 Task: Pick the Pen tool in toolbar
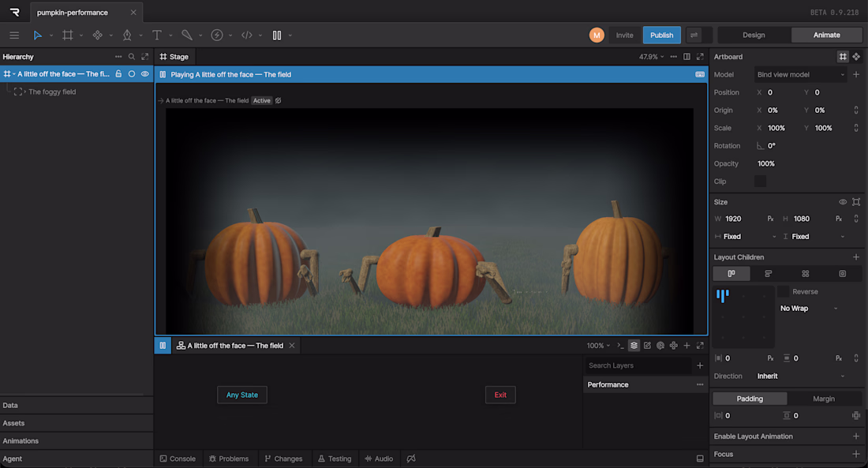[127, 36]
